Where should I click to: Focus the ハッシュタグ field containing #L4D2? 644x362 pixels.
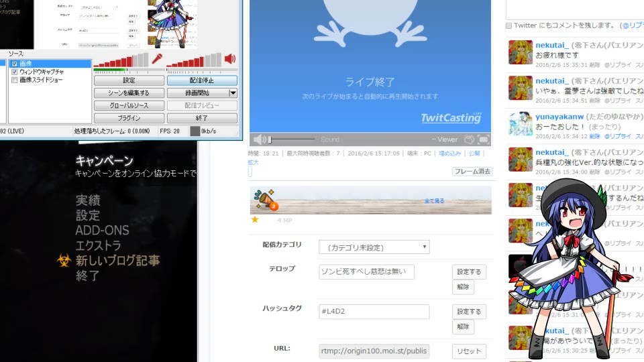[x=374, y=312]
